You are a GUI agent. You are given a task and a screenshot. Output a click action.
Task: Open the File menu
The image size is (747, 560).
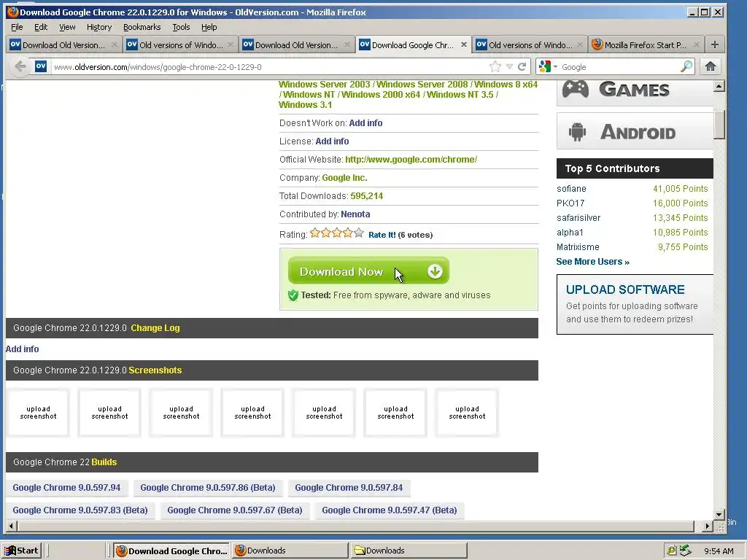pos(17,27)
